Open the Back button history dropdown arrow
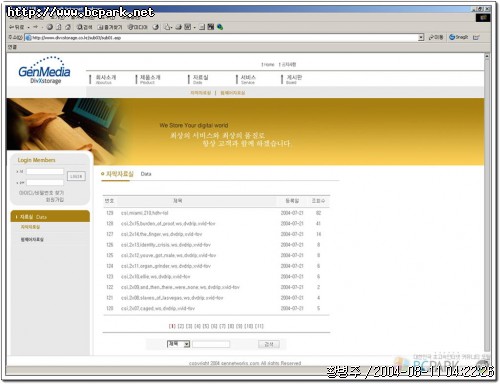This screenshot has width=500, height=384. (29, 27)
